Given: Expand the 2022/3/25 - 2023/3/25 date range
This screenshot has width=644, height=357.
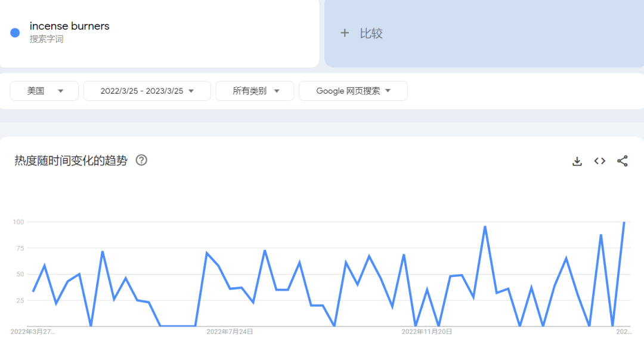Looking at the screenshot, I should coord(147,91).
